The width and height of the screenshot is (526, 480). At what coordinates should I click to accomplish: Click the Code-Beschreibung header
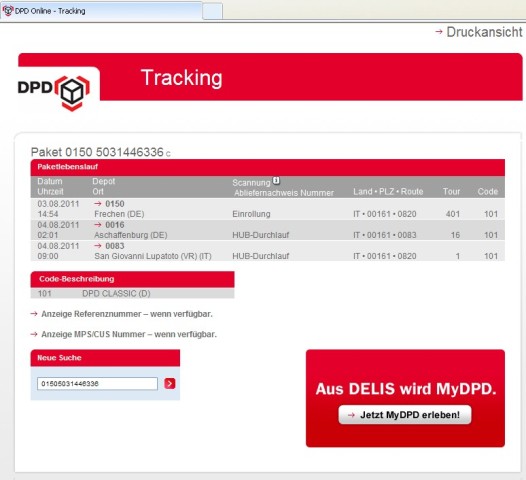coord(133,279)
